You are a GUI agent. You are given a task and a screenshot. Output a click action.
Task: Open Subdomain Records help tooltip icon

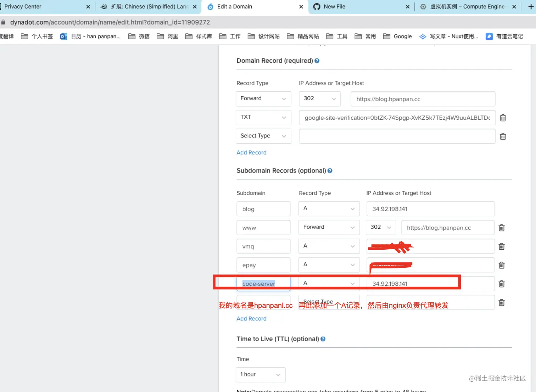click(330, 171)
